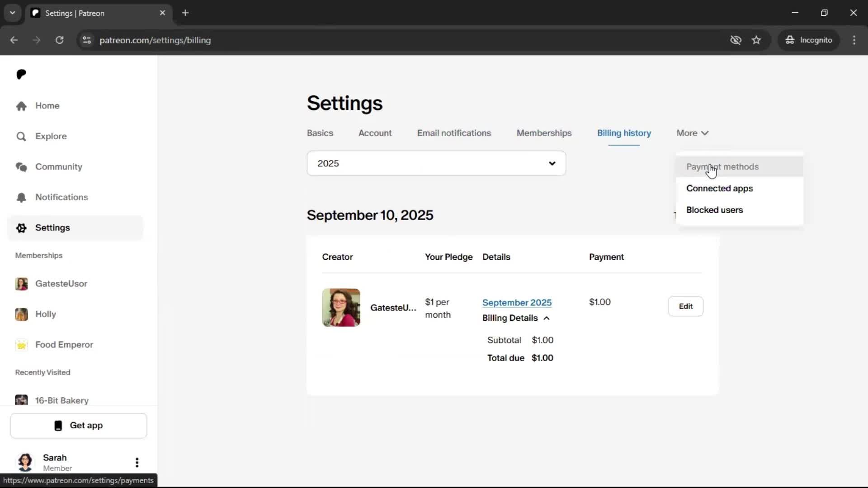Image resolution: width=868 pixels, height=488 pixels.
Task: Open the tab search dropdown
Action: (x=12, y=13)
